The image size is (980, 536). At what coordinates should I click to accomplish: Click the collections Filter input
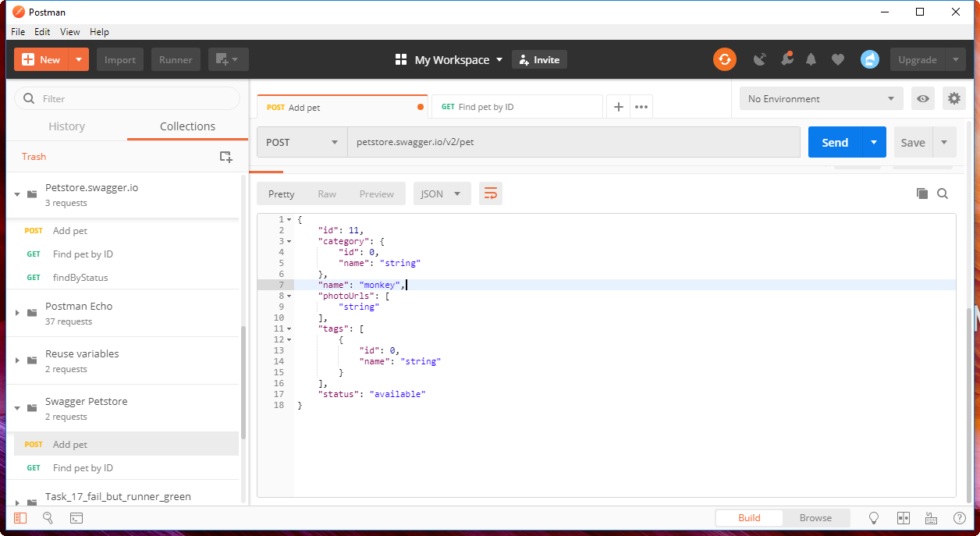[x=127, y=98]
